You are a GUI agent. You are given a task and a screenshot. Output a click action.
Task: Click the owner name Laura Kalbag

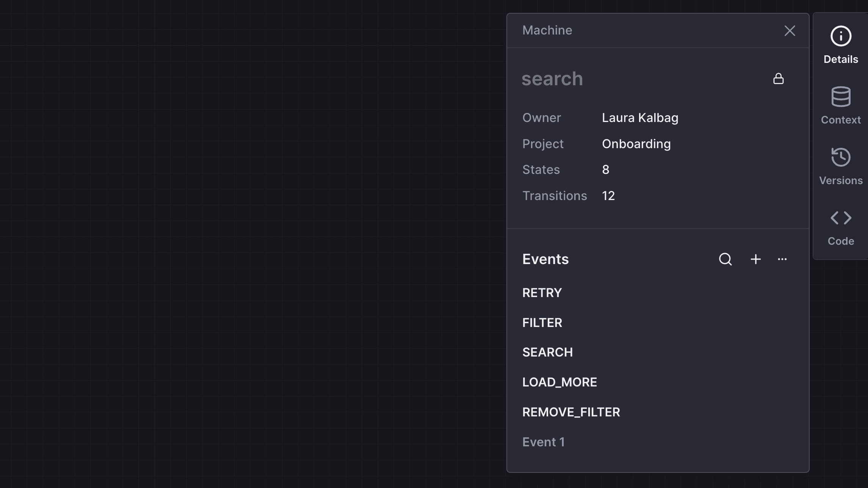point(640,117)
